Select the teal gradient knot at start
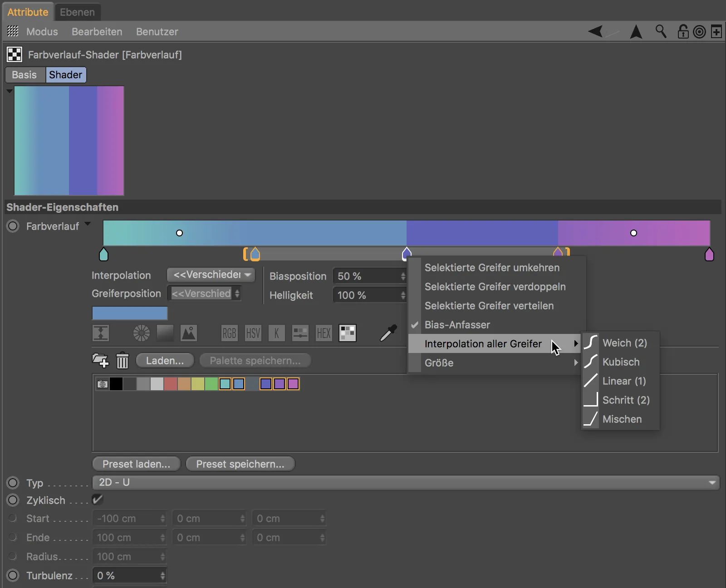This screenshot has height=588, width=726. (103, 254)
